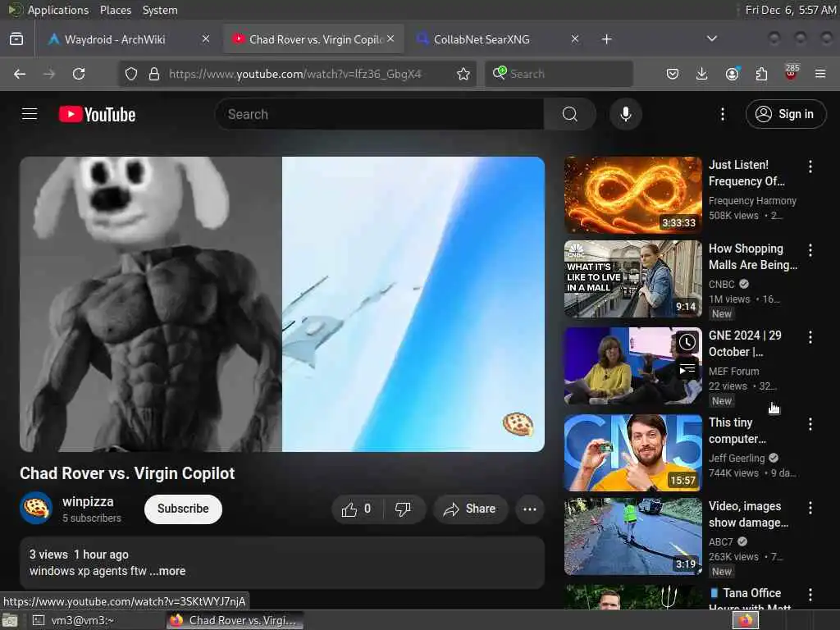Open options for This tiny computer video
Image resolution: width=840 pixels, height=630 pixels.
click(x=810, y=424)
